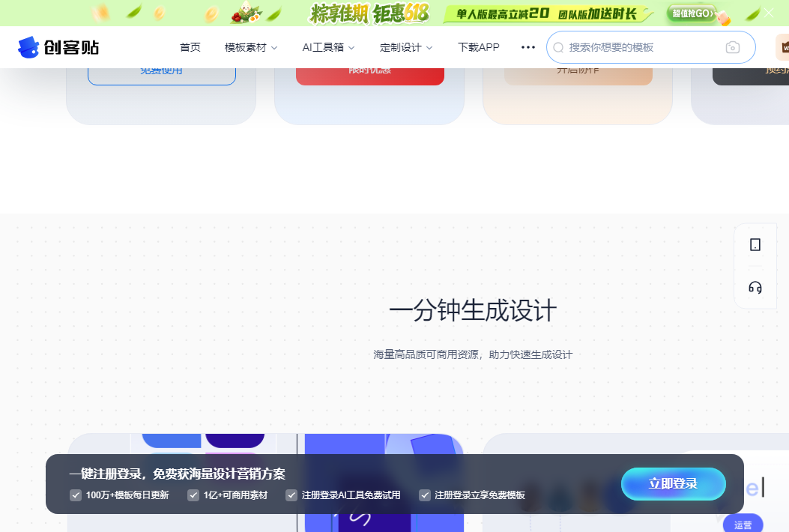
Task: Click the blue outlined 免费使用 button
Action: coord(162,76)
